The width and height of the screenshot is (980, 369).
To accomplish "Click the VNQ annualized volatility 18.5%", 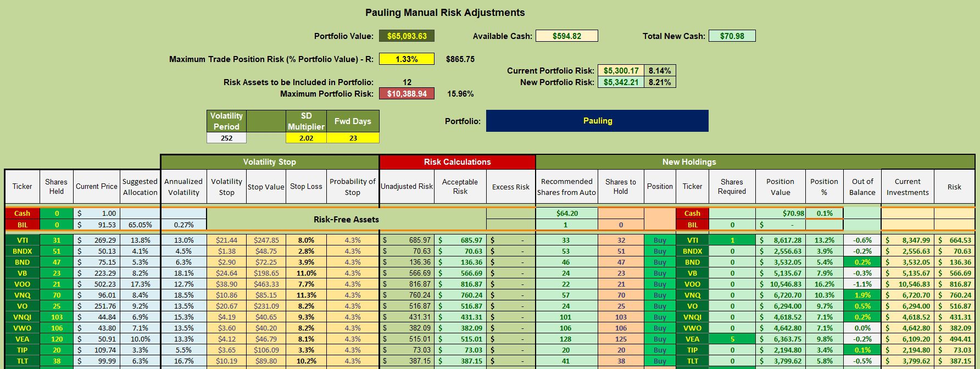I will 183,295.
